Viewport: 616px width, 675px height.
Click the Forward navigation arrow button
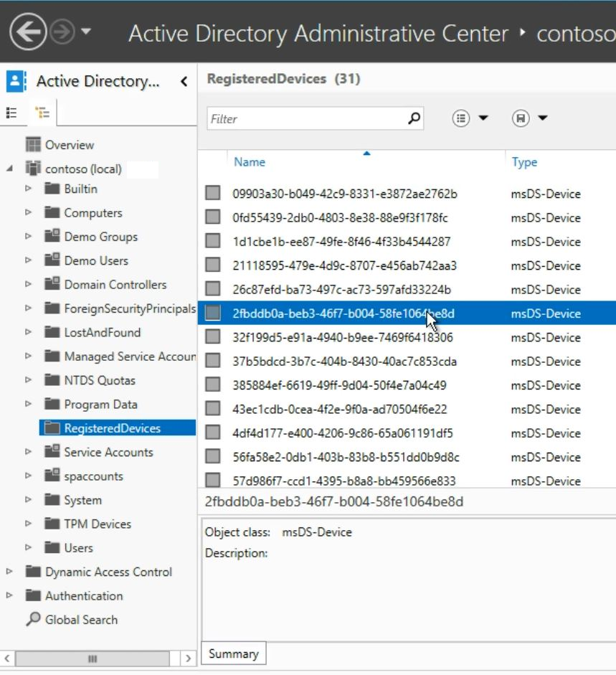click(62, 32)
